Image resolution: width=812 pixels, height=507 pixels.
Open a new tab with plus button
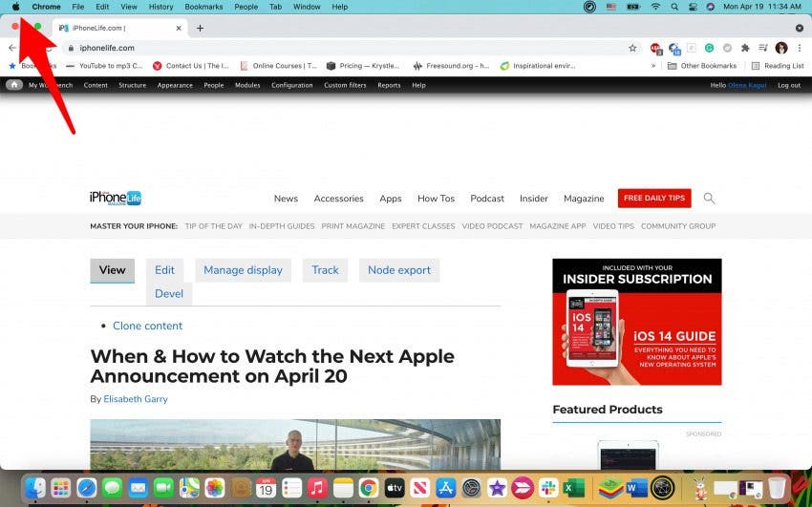tap(200, 28)
